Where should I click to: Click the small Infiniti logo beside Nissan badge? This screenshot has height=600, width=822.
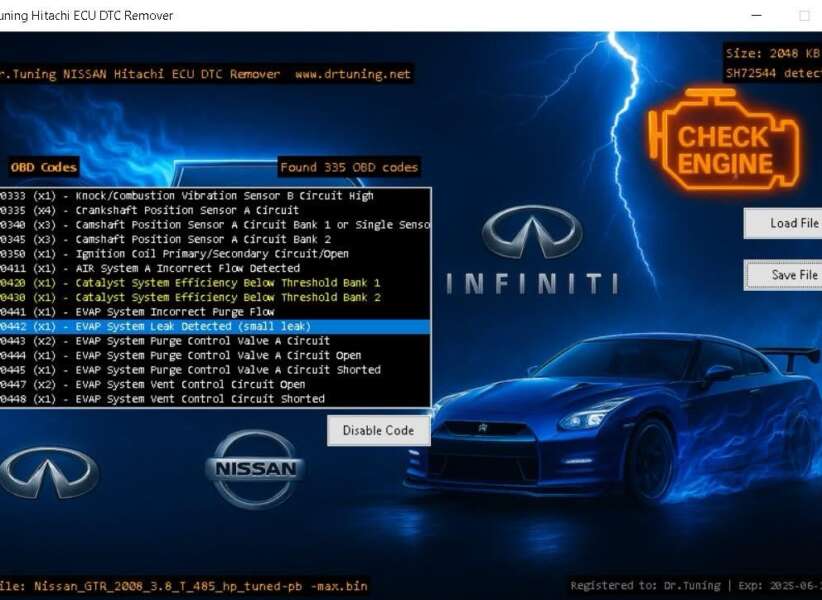coord(48,472)
